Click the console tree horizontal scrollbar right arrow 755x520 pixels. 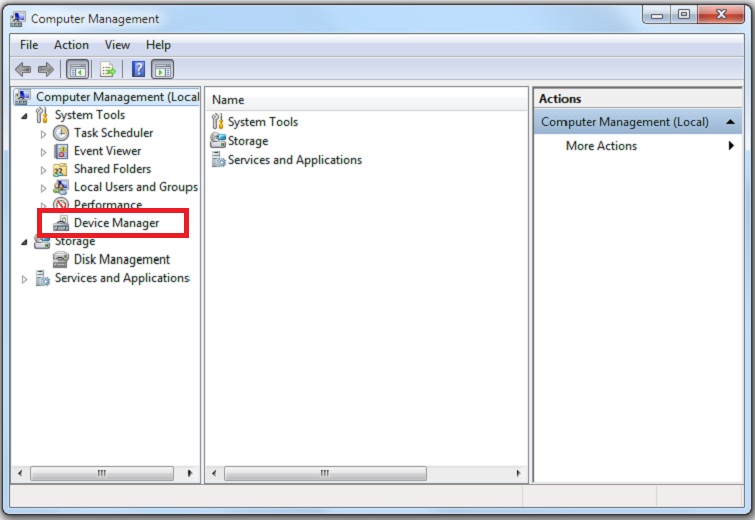(192, 473)
